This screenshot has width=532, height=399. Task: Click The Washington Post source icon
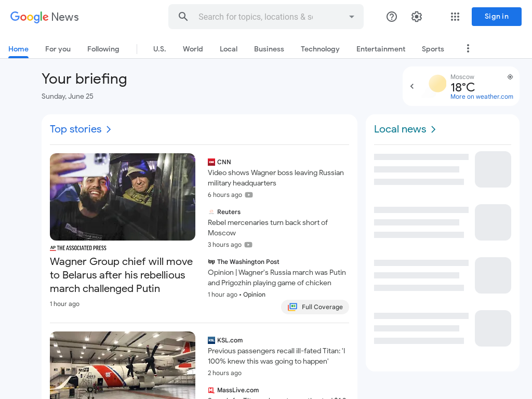pos(211,262)
